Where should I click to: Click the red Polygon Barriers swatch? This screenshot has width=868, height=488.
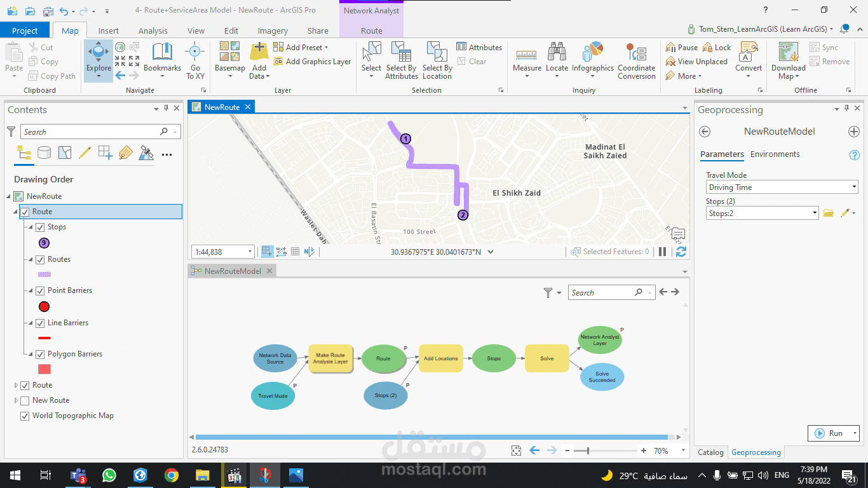pos(44,369)
